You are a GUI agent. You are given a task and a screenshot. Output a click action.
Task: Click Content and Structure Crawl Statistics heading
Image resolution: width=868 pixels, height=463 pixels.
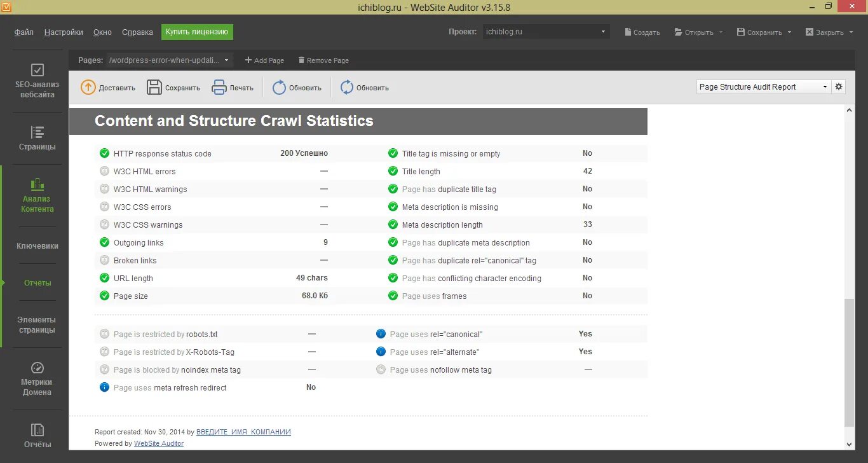234,121
